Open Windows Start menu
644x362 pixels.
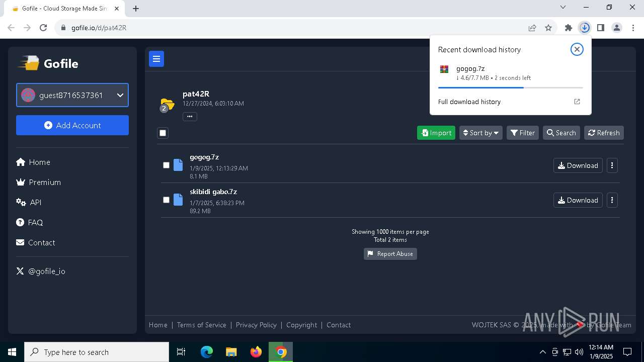(12, 352)
